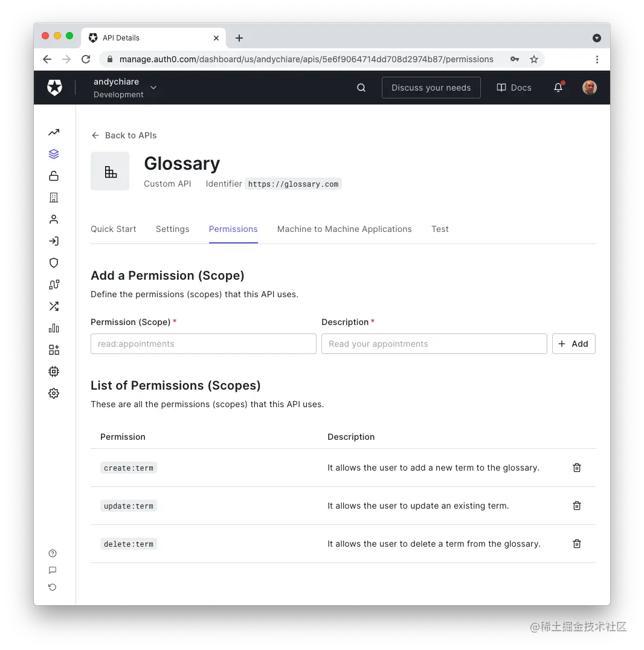Open User Management with the person icon
The height and width of the screenshot is (650, 644).
54,219
